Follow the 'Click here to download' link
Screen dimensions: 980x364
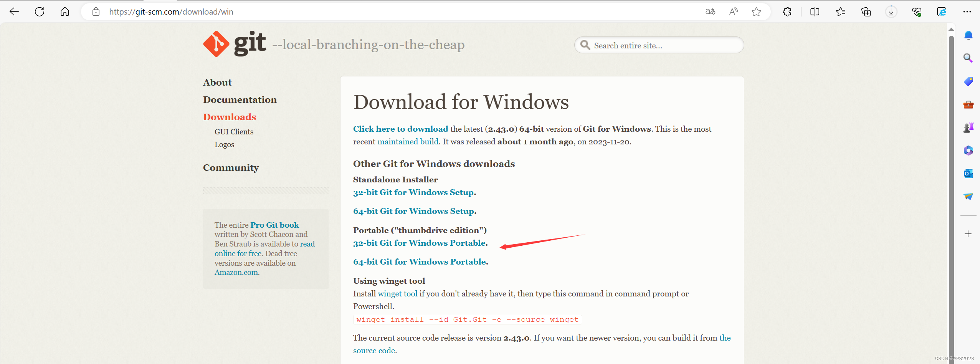point(400,129)
